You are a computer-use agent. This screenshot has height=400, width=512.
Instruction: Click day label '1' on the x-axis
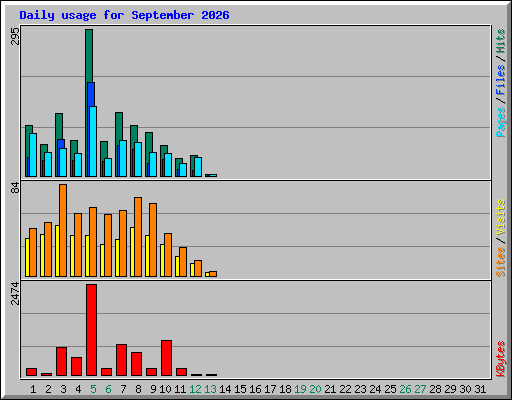tap(33, 389)
